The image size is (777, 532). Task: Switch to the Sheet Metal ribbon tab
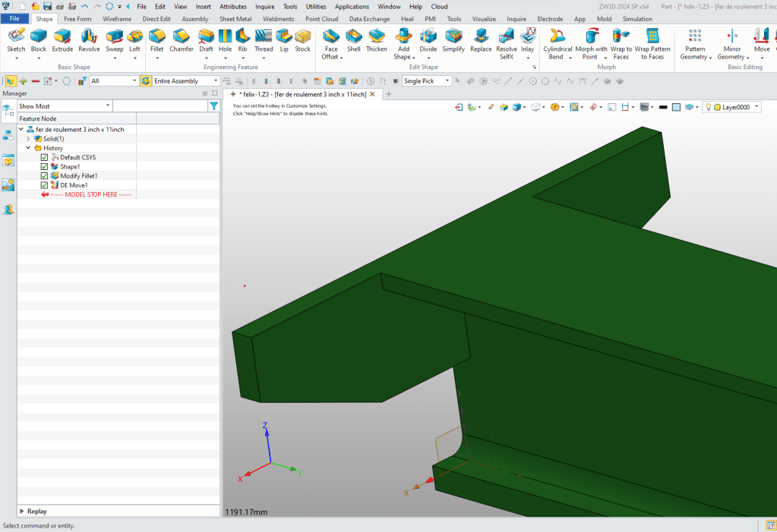pyautogui.click(x=236, y=19)
